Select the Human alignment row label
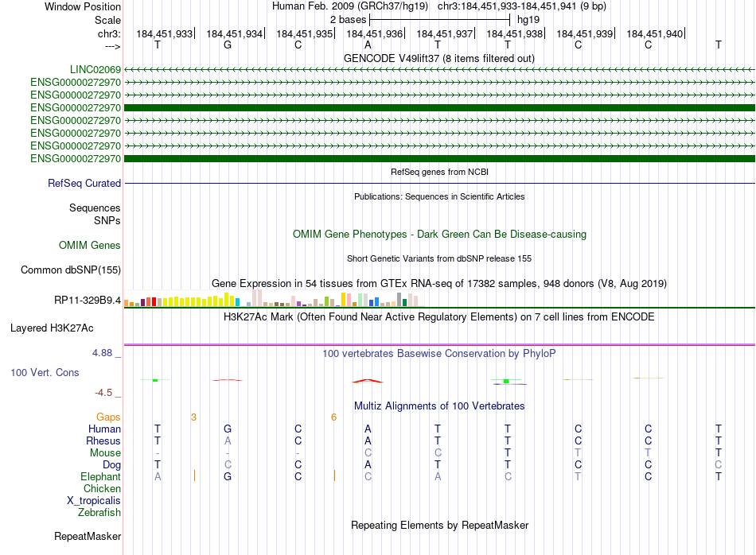The height and width of the screenshot is (555, 756). pyautogui.click(x=104, y=429)
